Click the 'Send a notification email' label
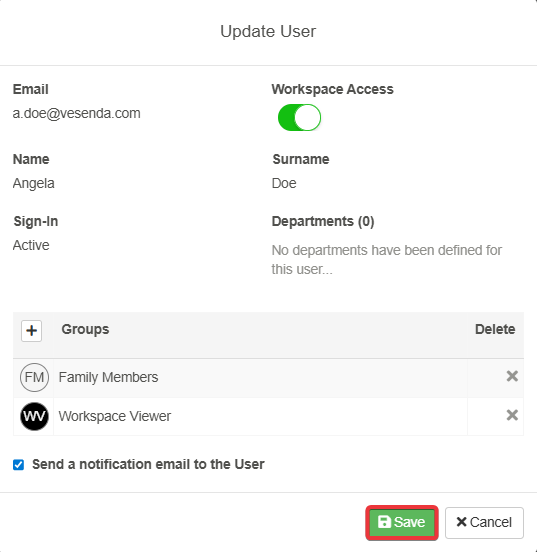The image size is (537, 552). [x=148, y=464]
